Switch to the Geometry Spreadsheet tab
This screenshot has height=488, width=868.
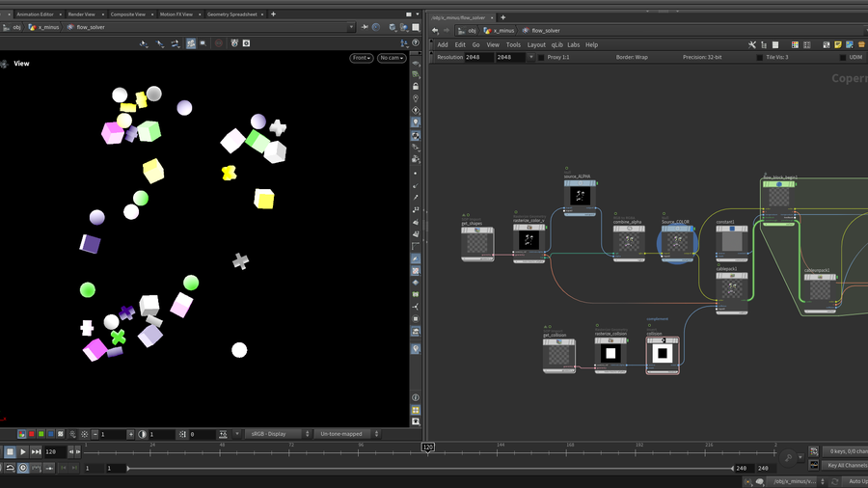click(x=235, y=14)
